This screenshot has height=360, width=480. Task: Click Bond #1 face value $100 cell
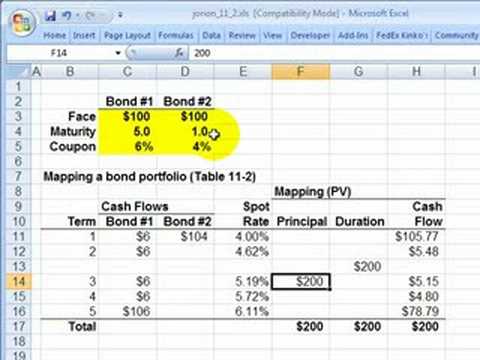coord(127,116)
